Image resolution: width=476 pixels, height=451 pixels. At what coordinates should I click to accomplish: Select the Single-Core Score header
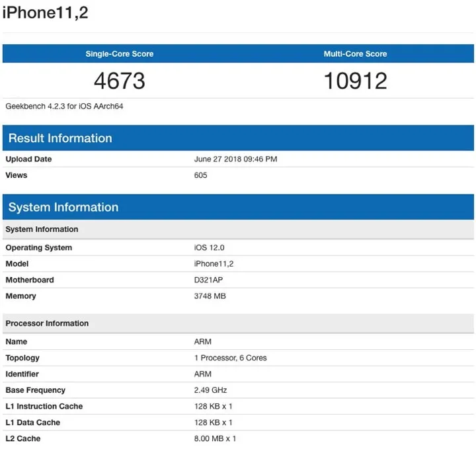tap(120, 54)
